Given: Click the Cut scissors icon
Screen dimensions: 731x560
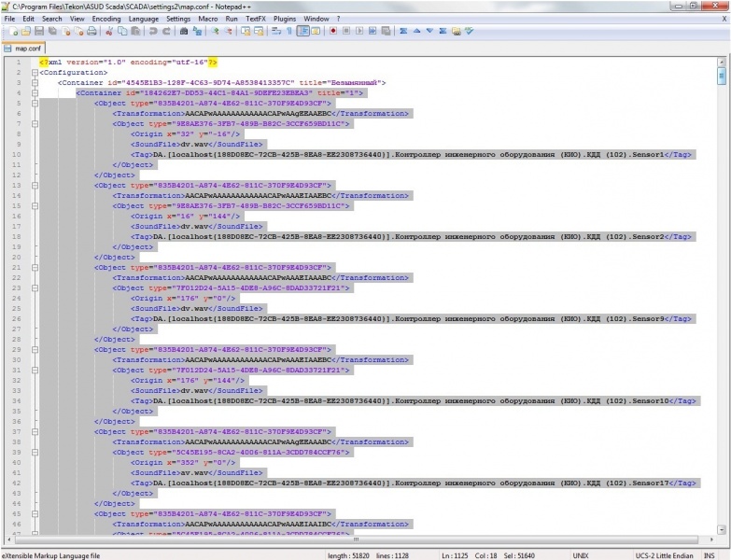Looking at the screenshot, I should (x=109, y=31).
